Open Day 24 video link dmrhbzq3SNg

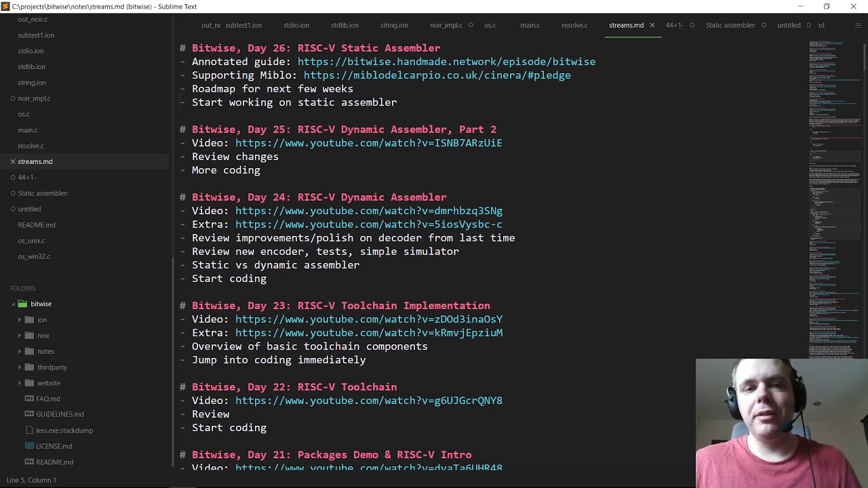pyautogui.click(x=369, y=211)
